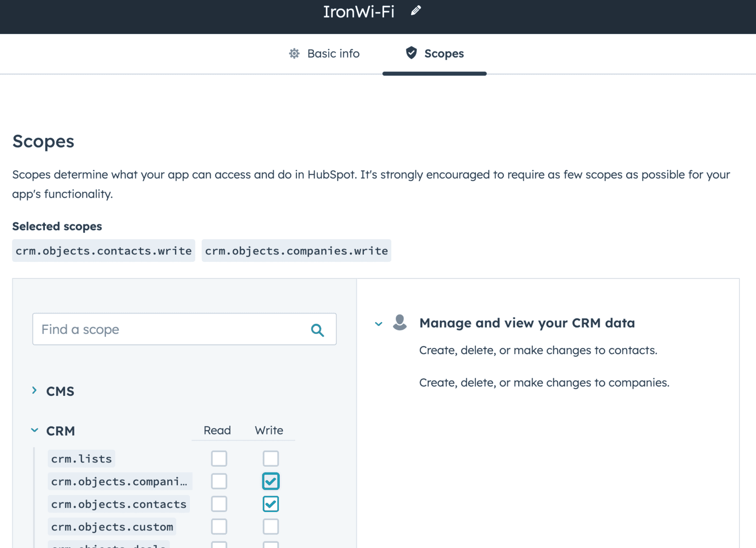The width and height of the screenshot is (756, 548).
Task: Enable Read for crm.lists
Action: [x=219, y=459]
